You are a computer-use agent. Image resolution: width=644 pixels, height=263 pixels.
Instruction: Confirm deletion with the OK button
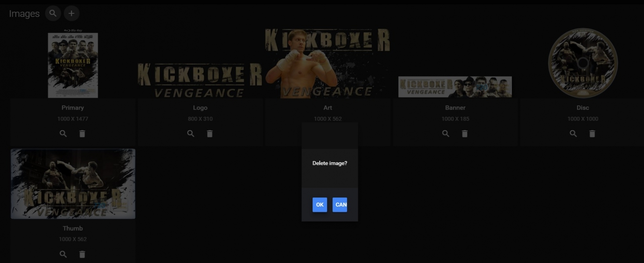320,205
